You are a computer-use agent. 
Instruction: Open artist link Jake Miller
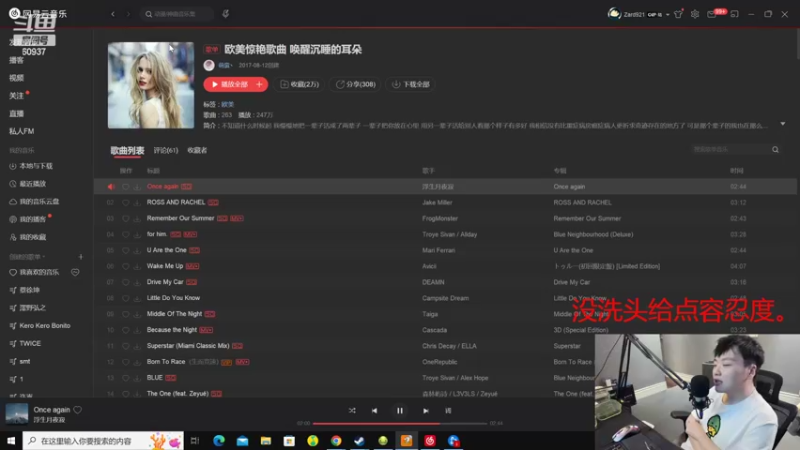(437, 203)
